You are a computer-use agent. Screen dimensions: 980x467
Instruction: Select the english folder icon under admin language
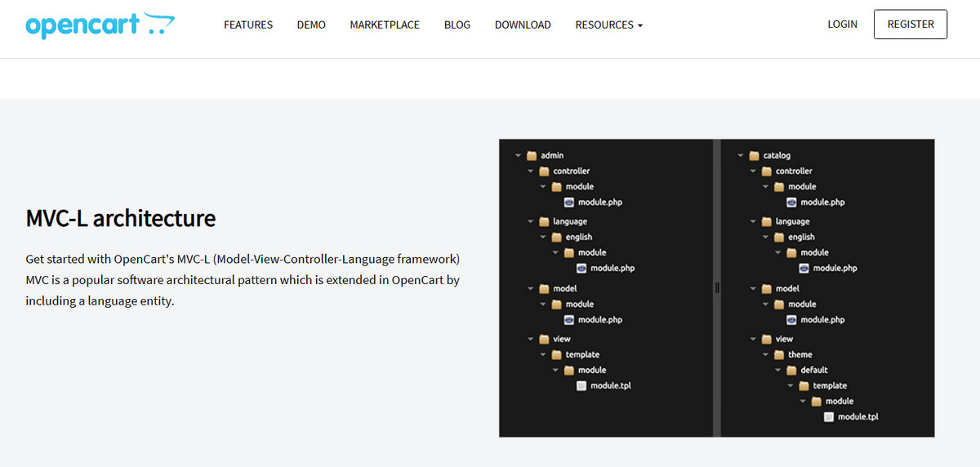557,237
